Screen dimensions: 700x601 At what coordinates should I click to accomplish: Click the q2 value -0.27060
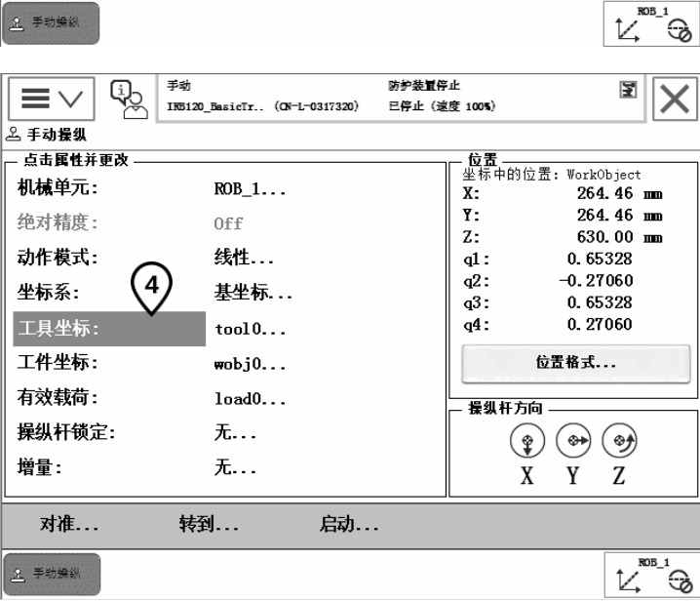point(596,281)
